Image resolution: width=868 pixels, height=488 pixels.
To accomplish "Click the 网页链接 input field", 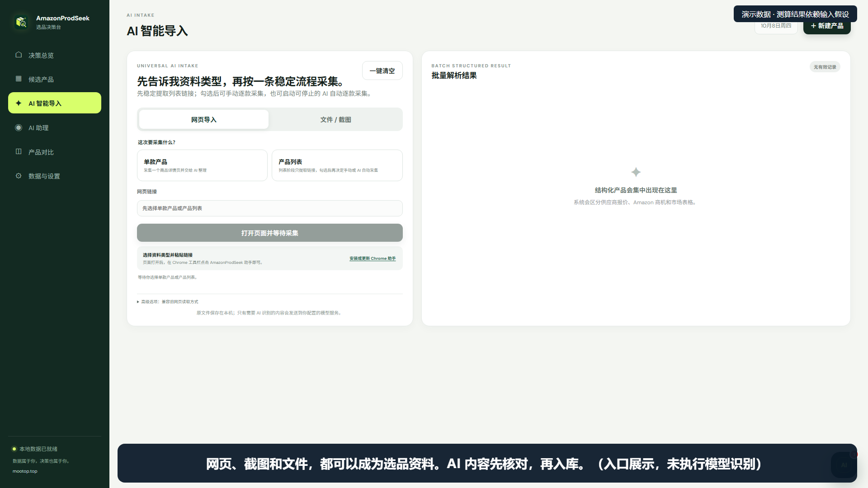I will (x=269, y=208).
